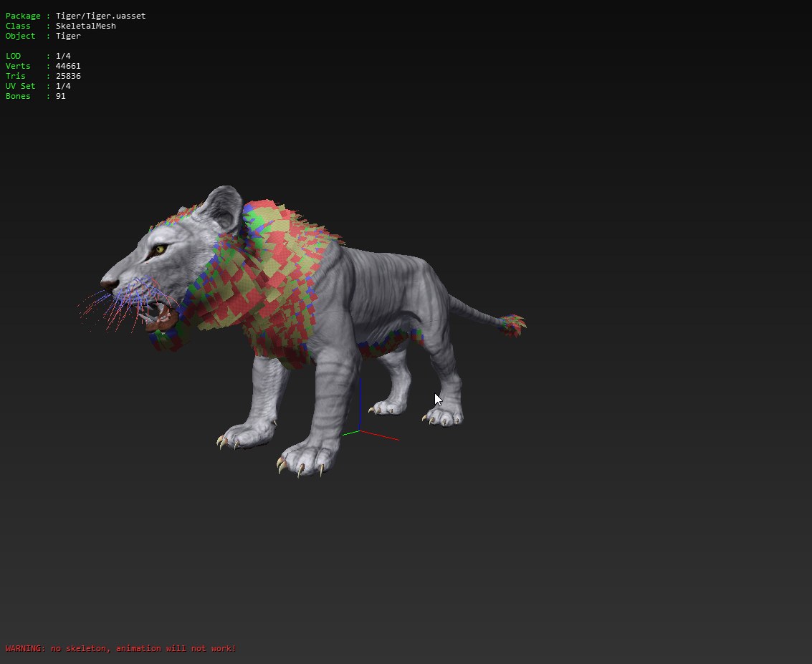The height and width of the screenshot is (664, 812).
Task: Click the green axis line of gizmo
Action: coord(350,433)
